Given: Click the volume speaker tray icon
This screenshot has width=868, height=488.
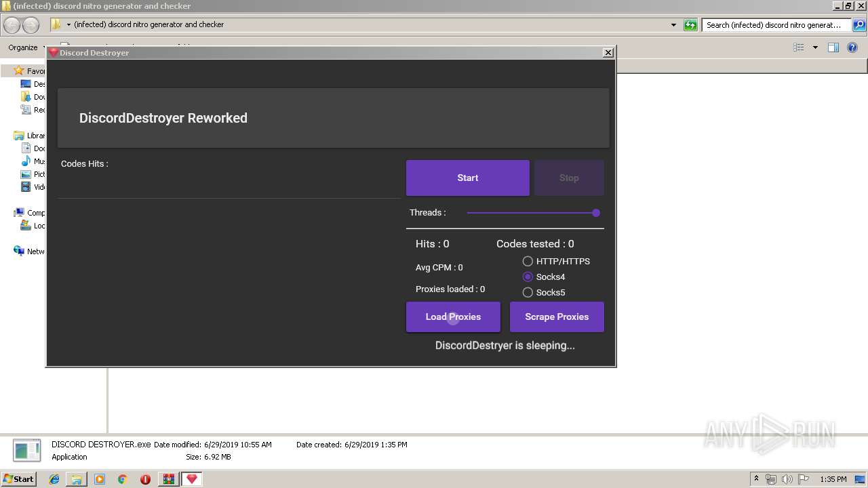Looking at the screenshot, I should (x=787, y=479).
